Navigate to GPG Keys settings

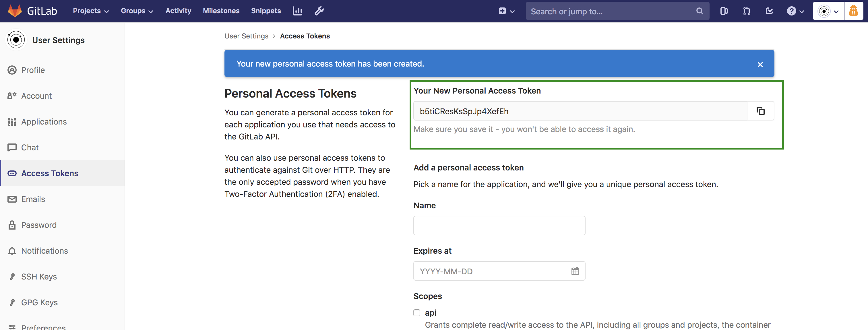[x=39, y=302]
